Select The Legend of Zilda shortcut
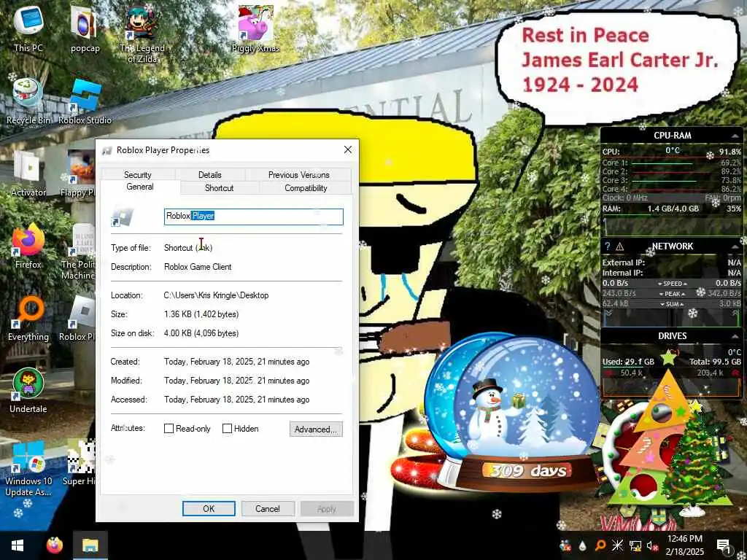 click(x=142, y=34)
